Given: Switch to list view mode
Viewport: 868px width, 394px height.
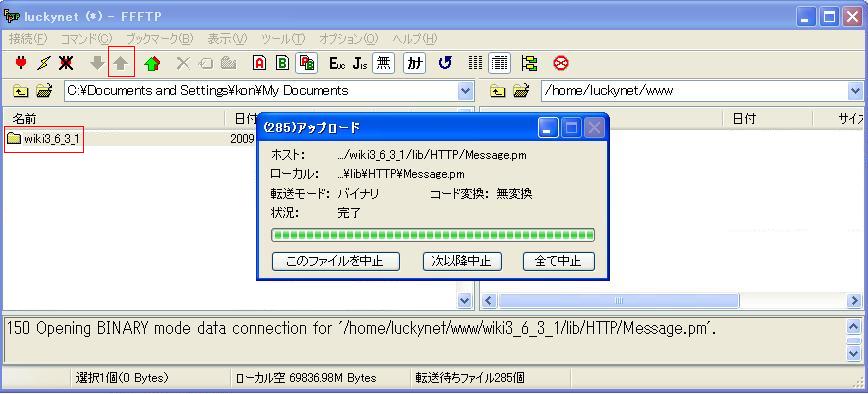Looking at the screenshot, I should tap(476, 63).
